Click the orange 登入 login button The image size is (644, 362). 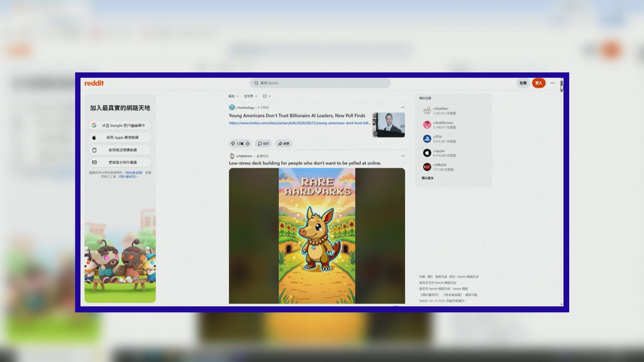pyautogui.click(x=539, y=83)
